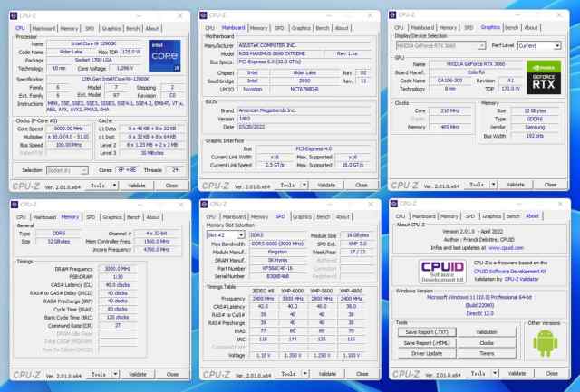Open the Tools arrow in the Memory Slot Selection window
This screenshot has height=392, width=580.
point(304,374)
